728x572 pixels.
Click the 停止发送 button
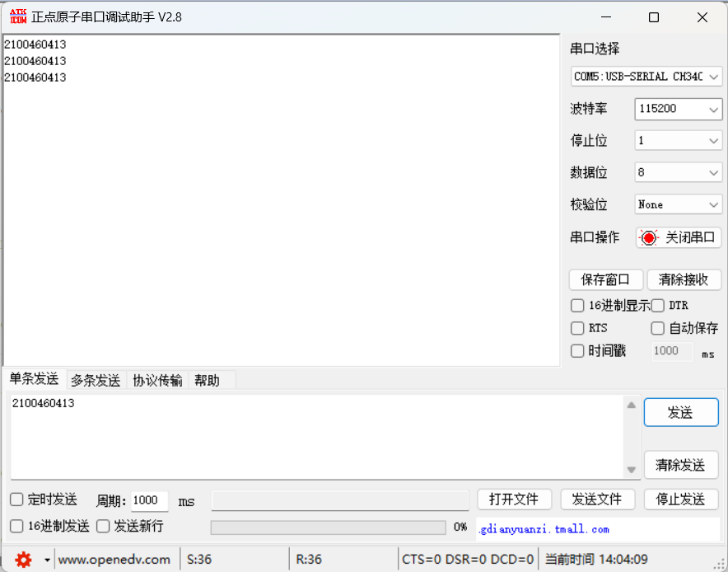tap(681, 500)
